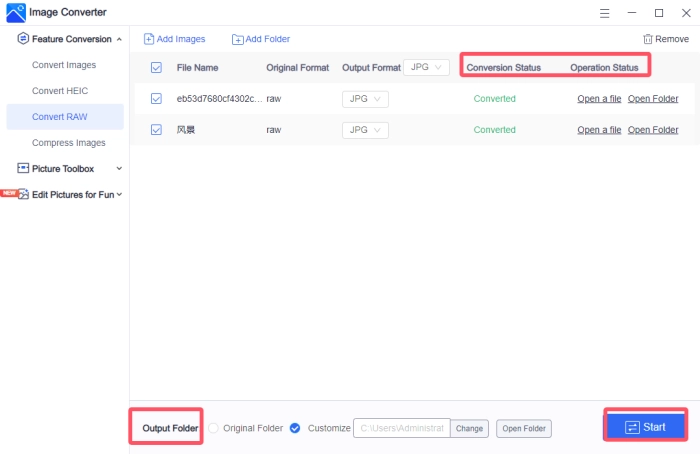
Task: Click the Edit Pictures for Fun icon
Action: [23, 194]
